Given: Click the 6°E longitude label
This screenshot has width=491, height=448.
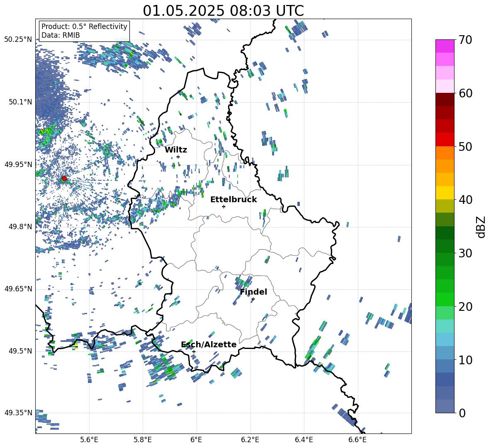Looking at the screenshot, I should tap(196, 440).
